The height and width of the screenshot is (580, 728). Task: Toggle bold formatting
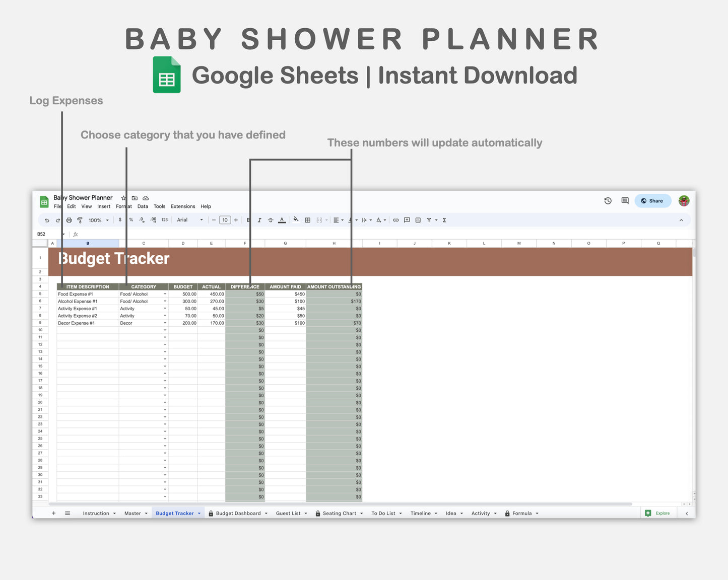pos(248,220)
